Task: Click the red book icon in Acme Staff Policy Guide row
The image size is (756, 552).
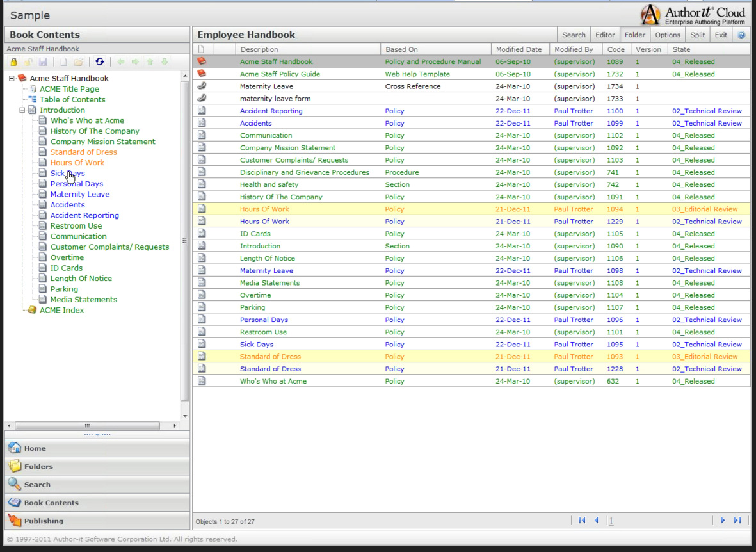Action: click(202, 74)
